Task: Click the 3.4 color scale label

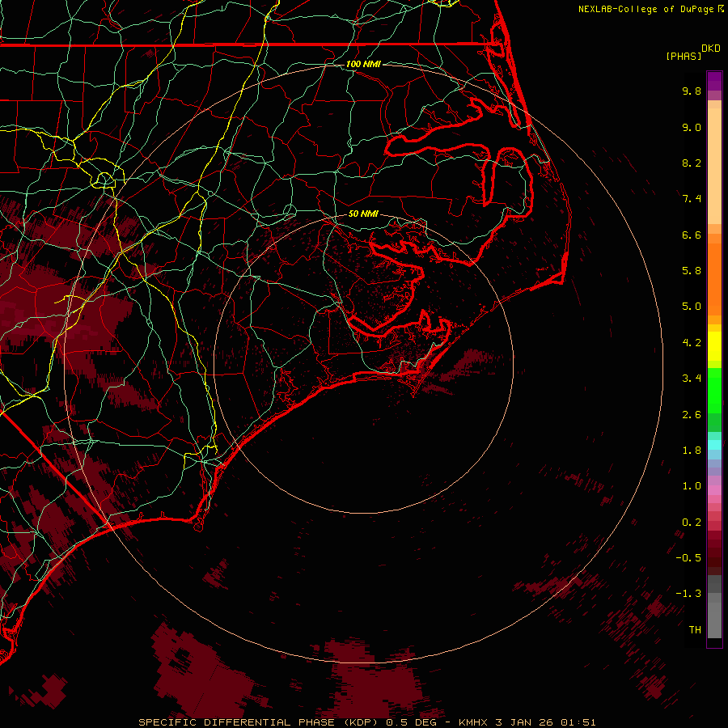Action: (692, 379)
